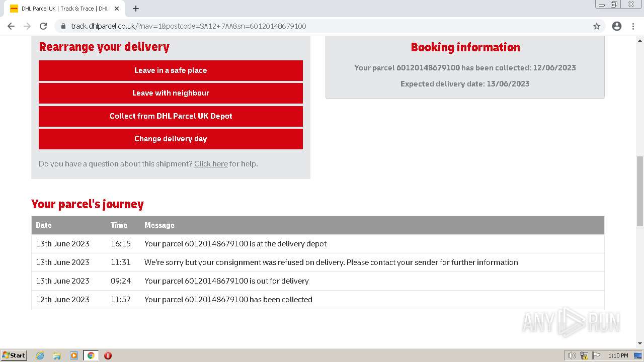Reload the DHL tracking page
Image resolution: width=644 pixels, height=362 pixels.
pos(43,26)
